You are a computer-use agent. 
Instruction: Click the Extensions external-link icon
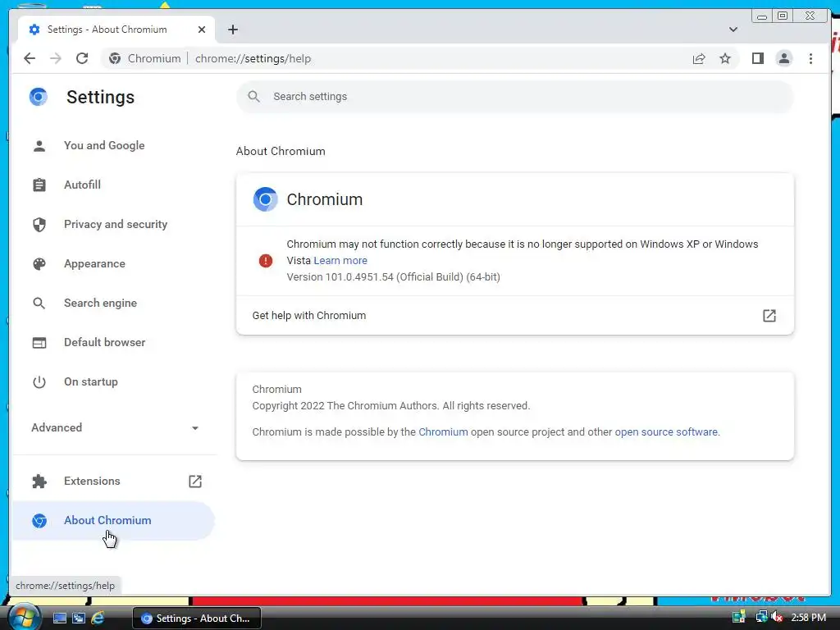(x=195, y=481)
